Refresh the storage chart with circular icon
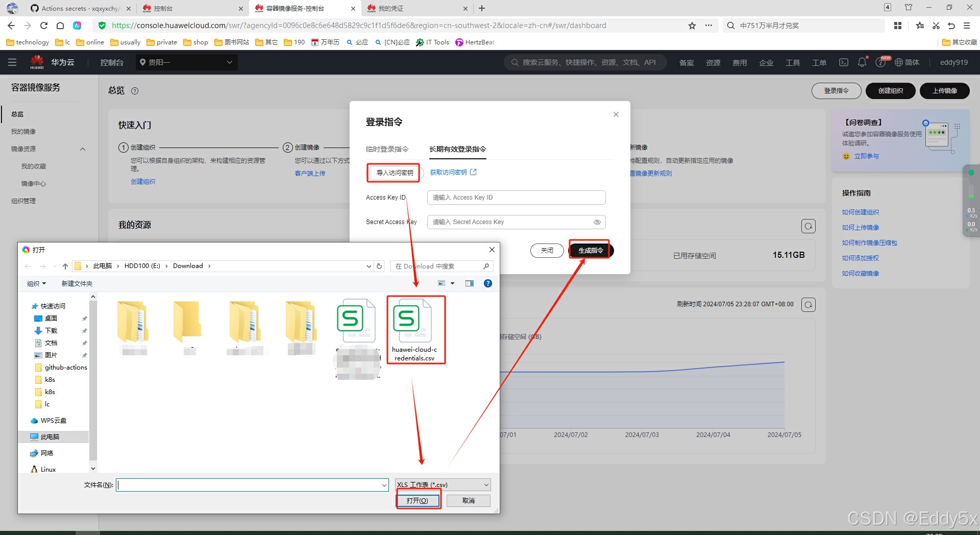980x535 pixels. [x=808, y=305]
